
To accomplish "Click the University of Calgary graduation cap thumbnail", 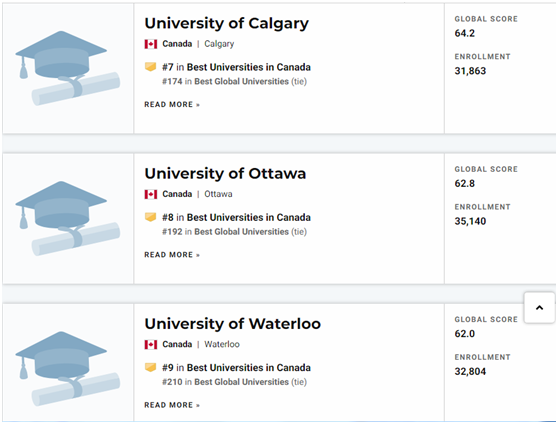I will click(68, 68).
